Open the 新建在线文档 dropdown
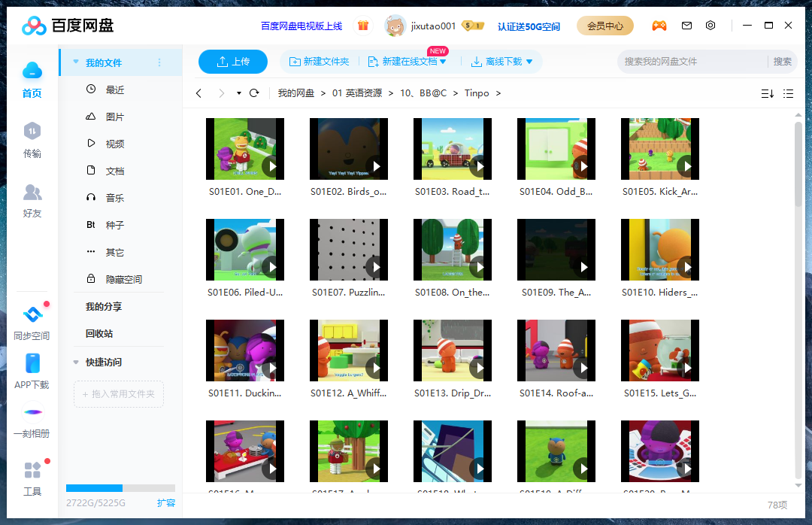 coord(444,62)
